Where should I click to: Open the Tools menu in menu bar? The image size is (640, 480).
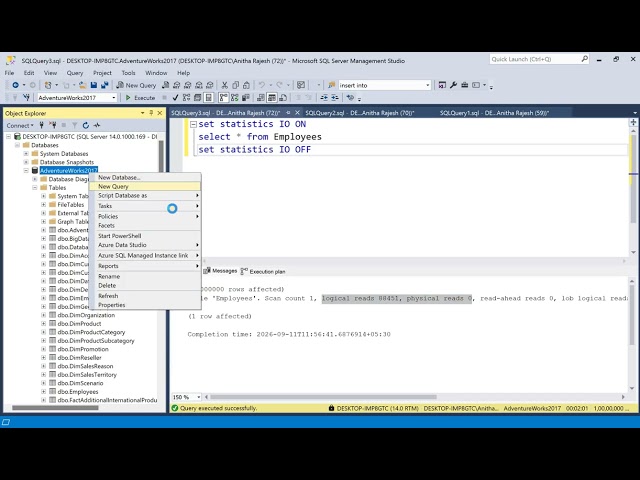pos(128,73)
